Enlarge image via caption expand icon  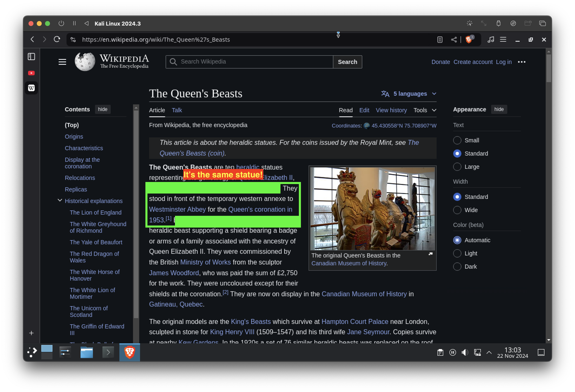point(430,254)
